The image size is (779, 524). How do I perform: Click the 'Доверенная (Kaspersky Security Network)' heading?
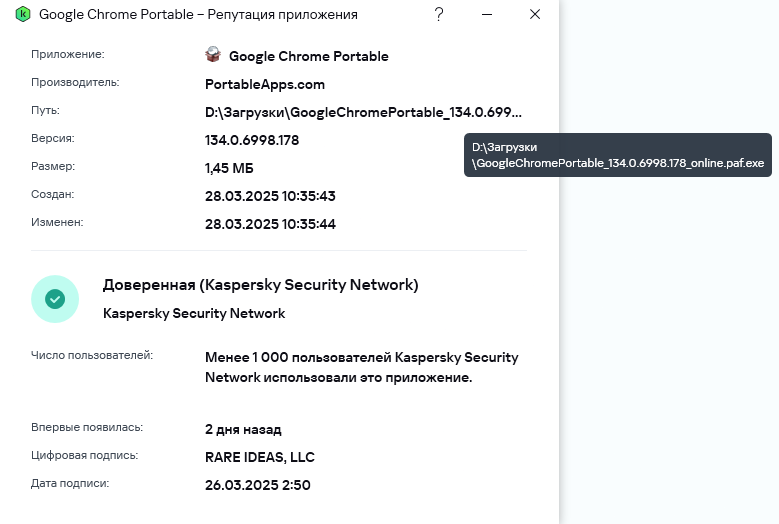coord(260,285)
